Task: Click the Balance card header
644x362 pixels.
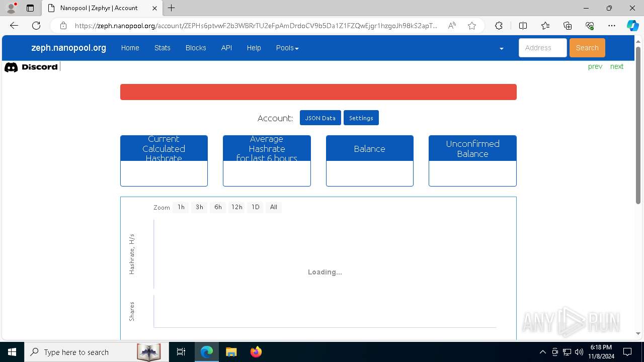Action: (370, 148)
